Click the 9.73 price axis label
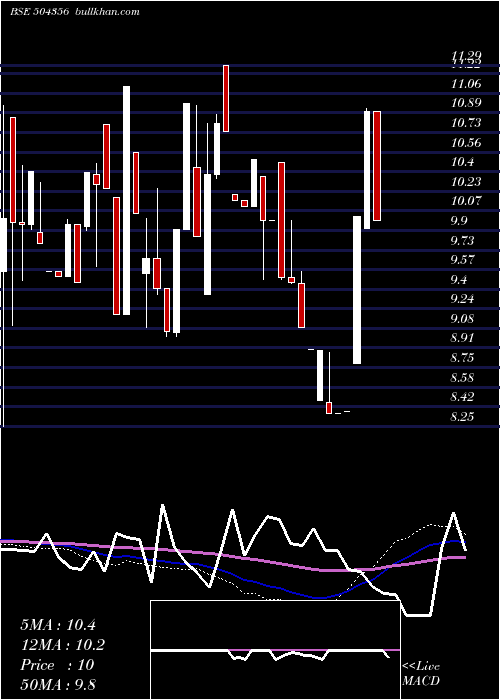Viewport: 500px width, 700px height. click(462, 240)
